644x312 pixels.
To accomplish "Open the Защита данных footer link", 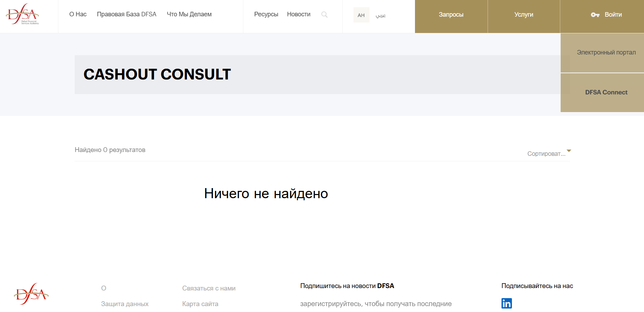I will tap(125, 304).
